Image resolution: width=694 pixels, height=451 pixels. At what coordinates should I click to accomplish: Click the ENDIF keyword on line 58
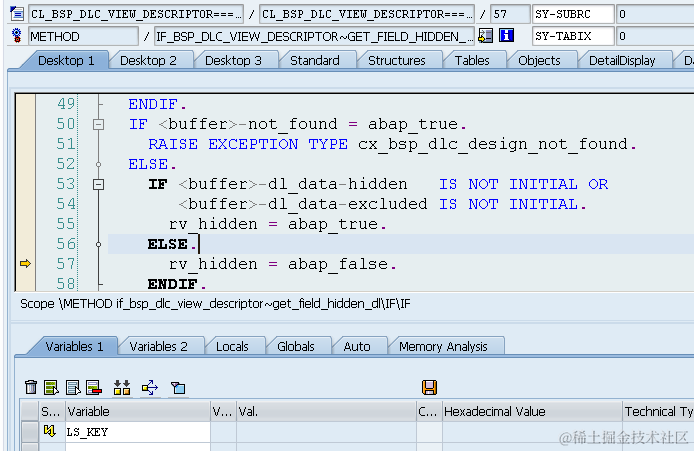[173, 284]
